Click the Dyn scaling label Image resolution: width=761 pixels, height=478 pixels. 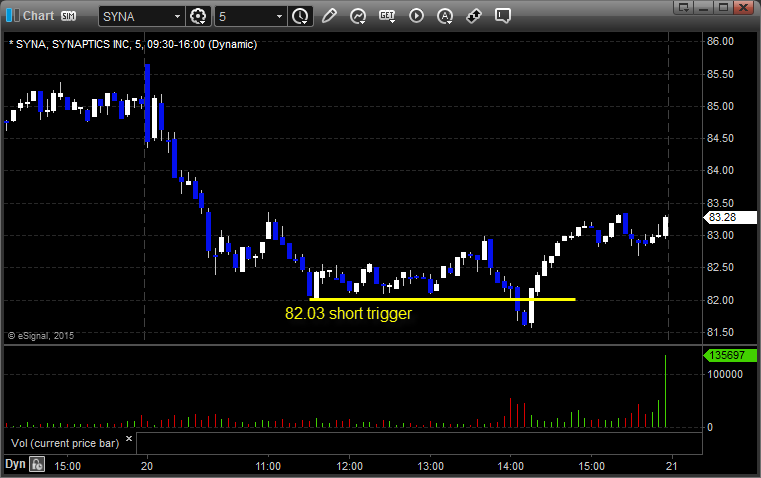[15, 464]
